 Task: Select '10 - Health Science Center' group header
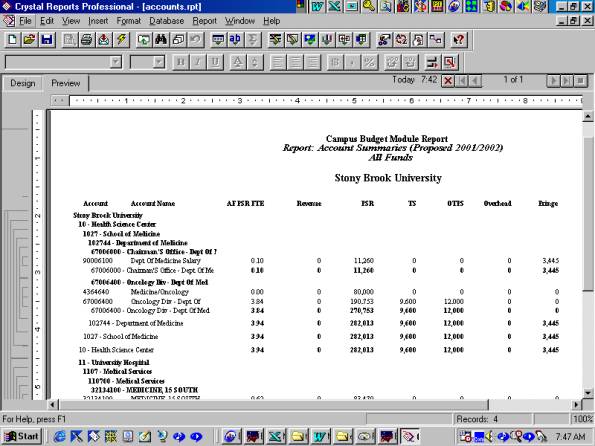click(x=117, y=224)
